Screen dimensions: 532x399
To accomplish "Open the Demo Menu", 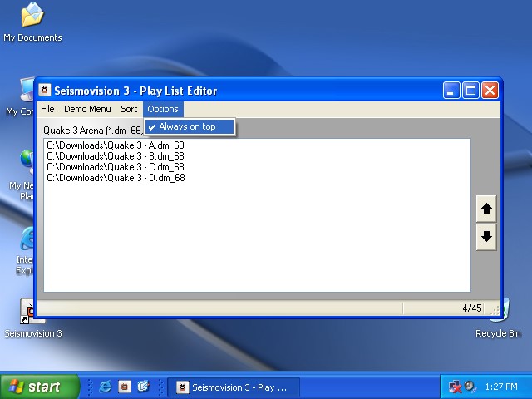I will [87, 109].
